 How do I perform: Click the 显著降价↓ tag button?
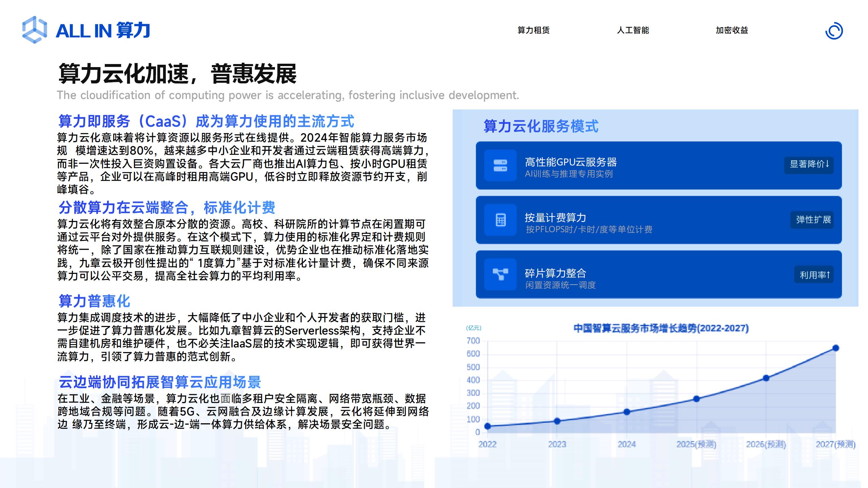pyautogui.click(x=809, y=165)
